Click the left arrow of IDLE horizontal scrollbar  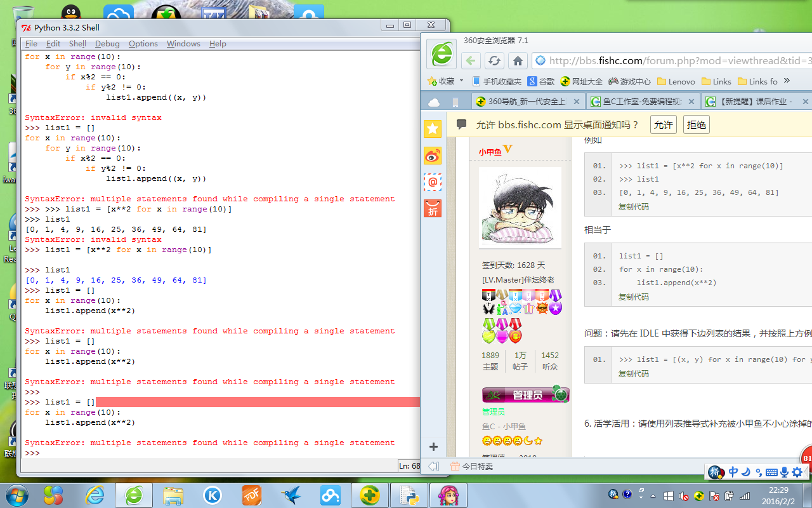(x=433, y=465)
